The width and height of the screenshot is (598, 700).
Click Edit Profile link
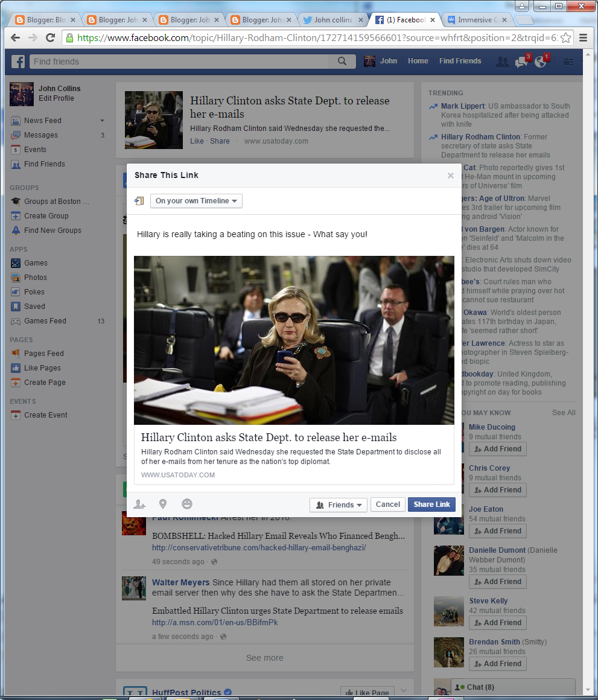coord(56,98)
